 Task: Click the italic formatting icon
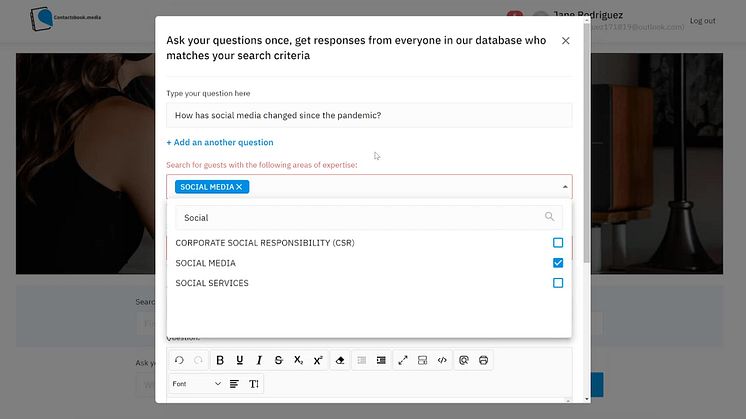[x=259, y=360]
